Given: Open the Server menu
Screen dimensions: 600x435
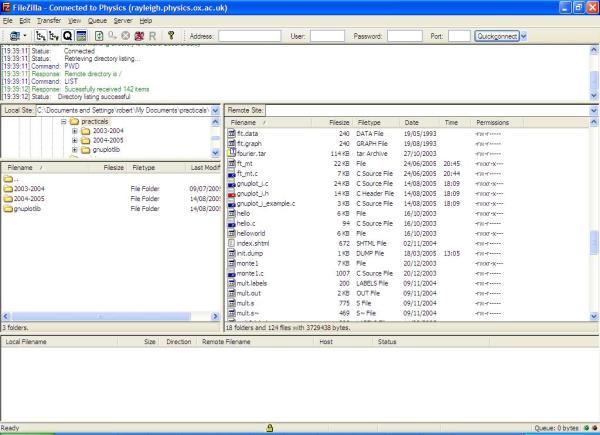Looking at the screenshot, I should (x=123, y=21).
